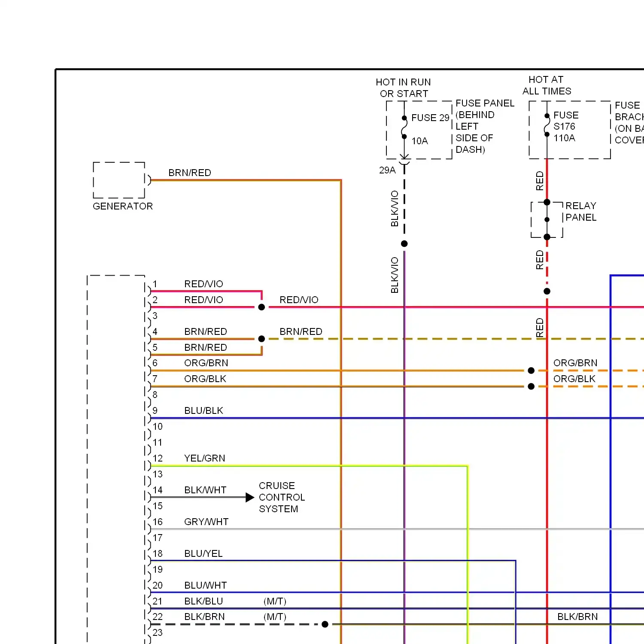
Task: Select the "GRY/WHT" label at pin 16
Action: pos(207,522)
